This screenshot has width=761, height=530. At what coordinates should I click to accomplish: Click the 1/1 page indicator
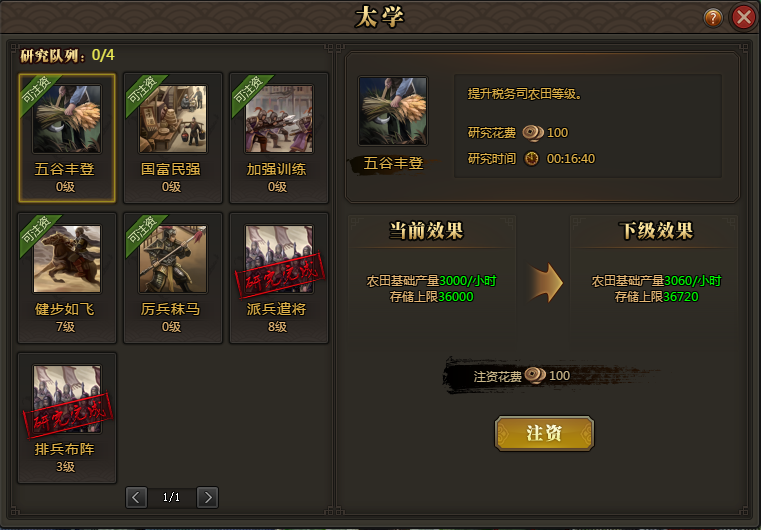tap(172, 497)
